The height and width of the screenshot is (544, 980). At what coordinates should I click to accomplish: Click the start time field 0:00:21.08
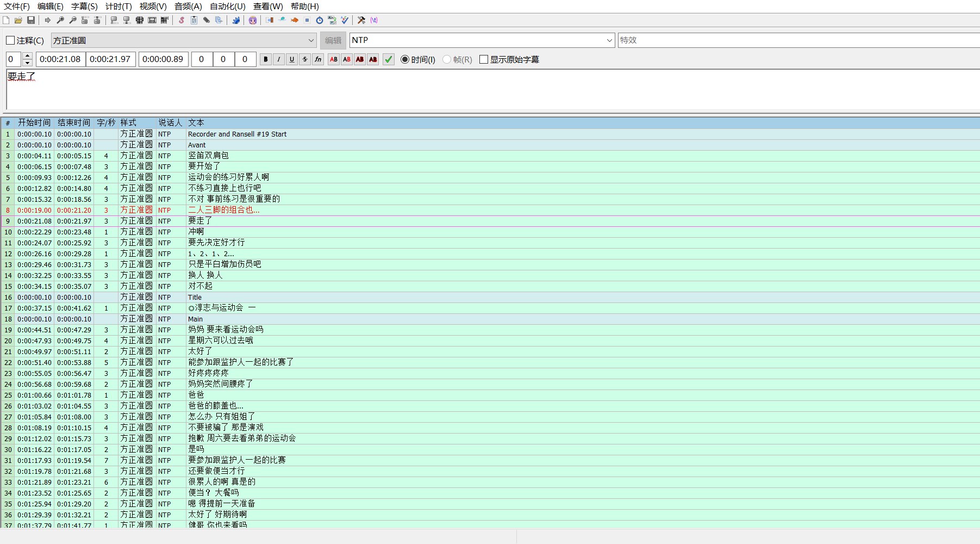click(60, 59)
